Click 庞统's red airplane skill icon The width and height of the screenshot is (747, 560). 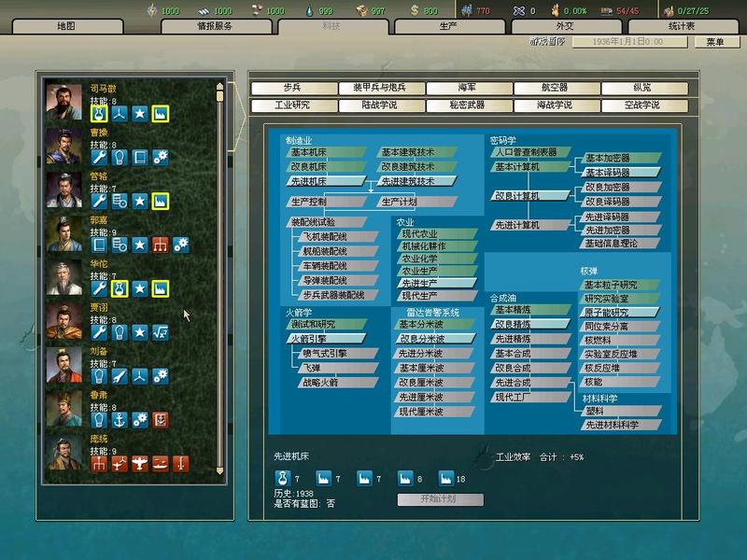[139, 463]
